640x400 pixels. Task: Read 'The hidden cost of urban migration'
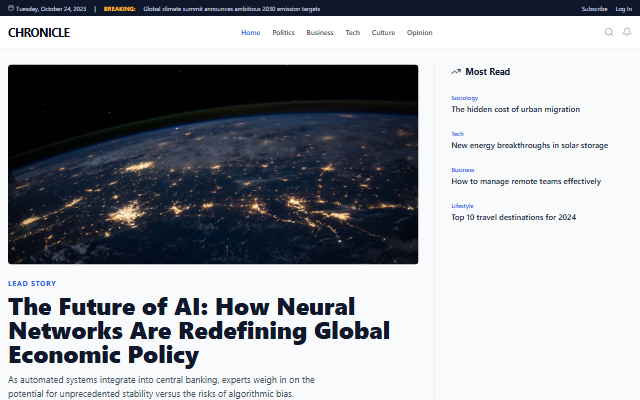coord(516,109)
